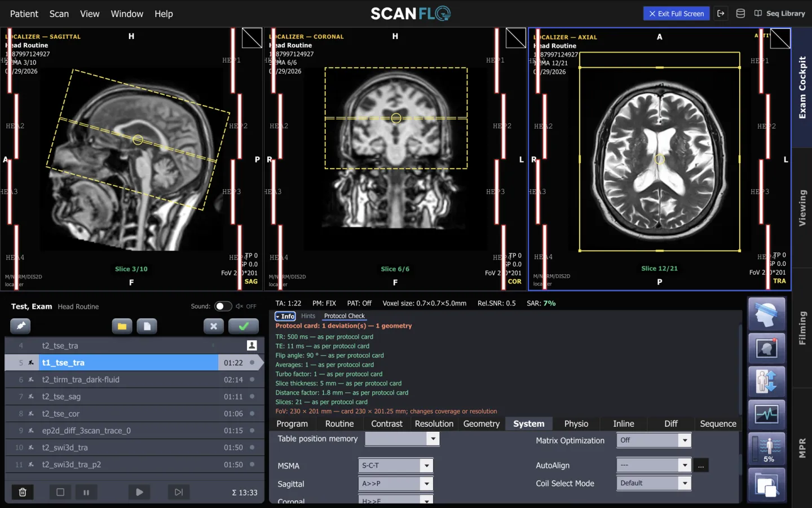Select the t2_tirm_tra_dark-fluid sequence row

(134, 380)
